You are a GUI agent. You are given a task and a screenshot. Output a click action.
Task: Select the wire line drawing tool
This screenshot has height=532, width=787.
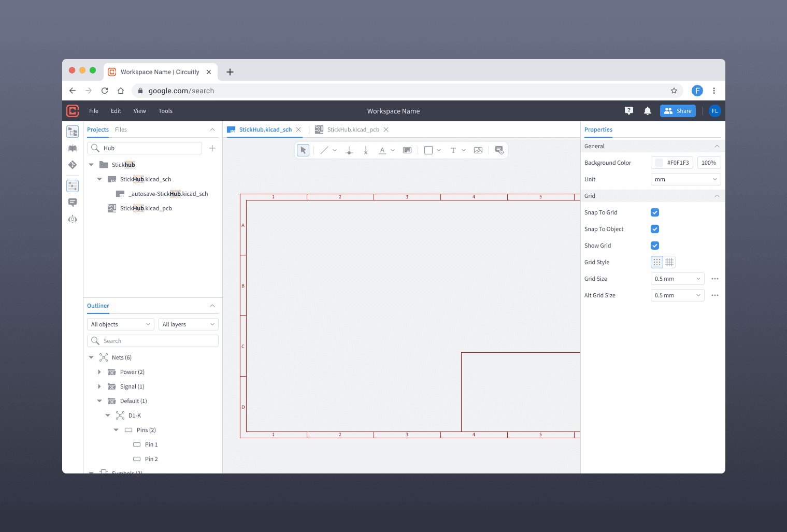coord(324,150)
